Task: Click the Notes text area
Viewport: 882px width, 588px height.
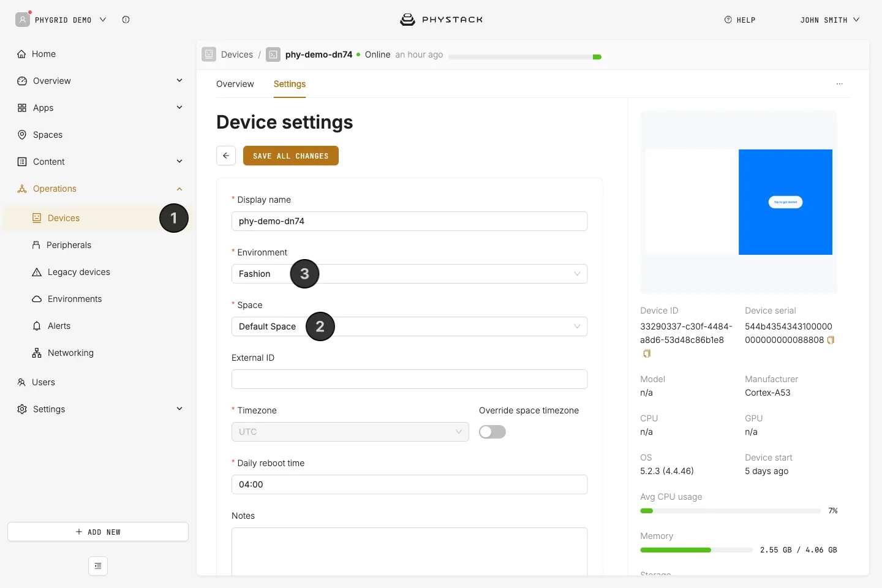Action: coord(409,551)
